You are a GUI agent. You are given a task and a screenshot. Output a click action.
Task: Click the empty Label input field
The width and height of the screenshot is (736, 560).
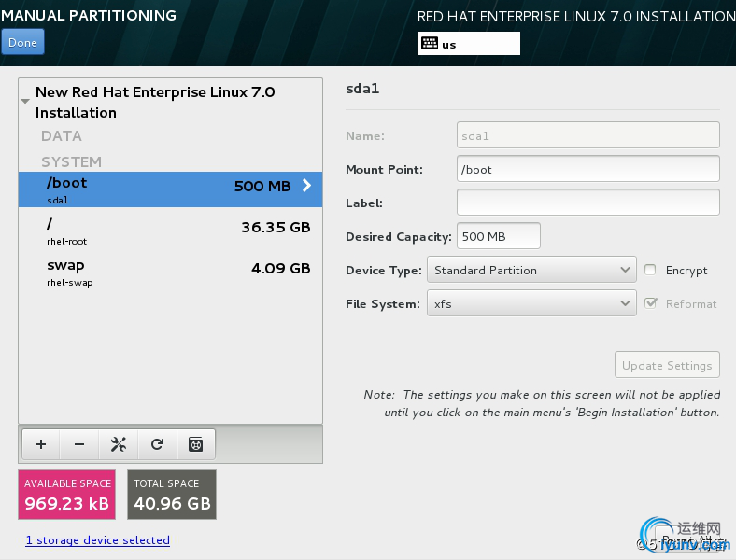pos(587,203)
